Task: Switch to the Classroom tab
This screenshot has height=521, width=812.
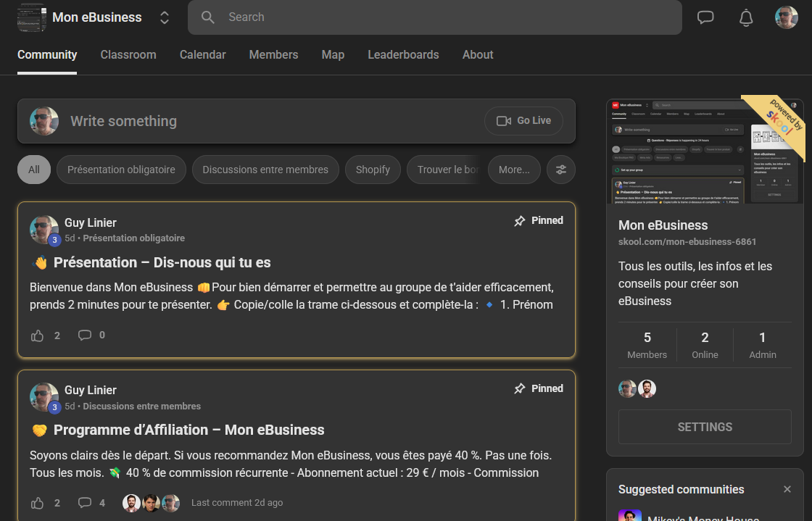Action: click(x=128, y=55)
